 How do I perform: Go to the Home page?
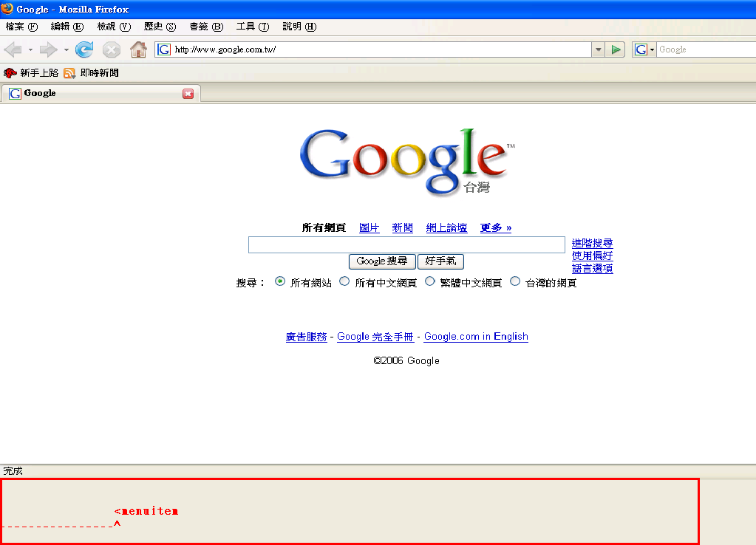(x=138, y=49)
